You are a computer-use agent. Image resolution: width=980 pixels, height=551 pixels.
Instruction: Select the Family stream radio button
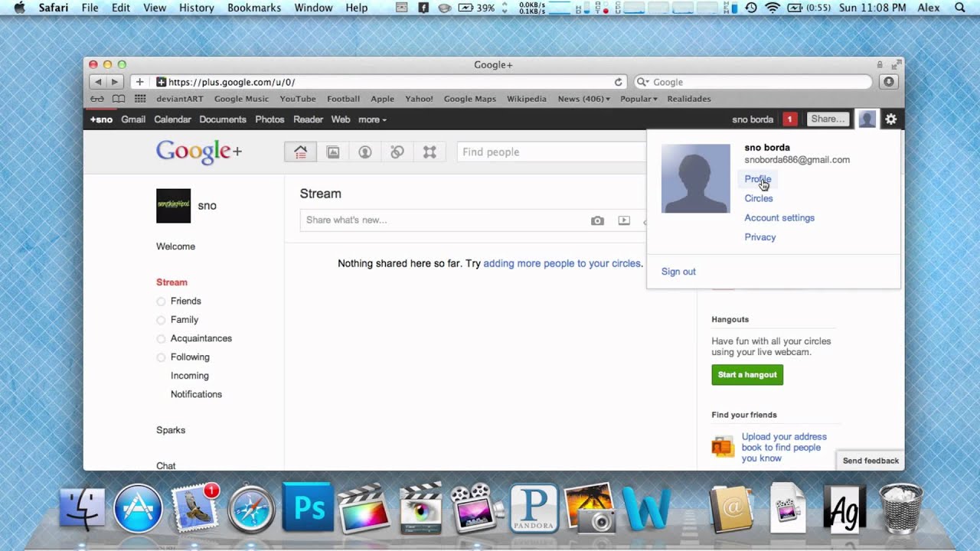pos(161,320)
